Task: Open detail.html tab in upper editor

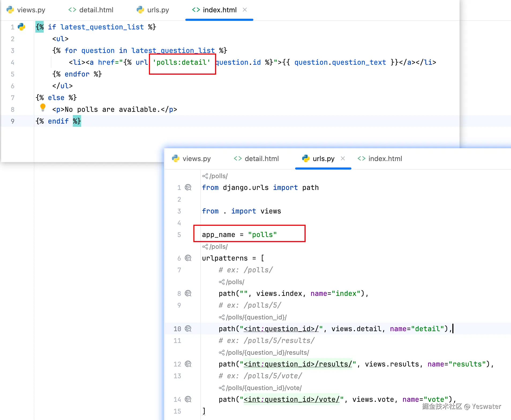Action: [x=91, y=10]
